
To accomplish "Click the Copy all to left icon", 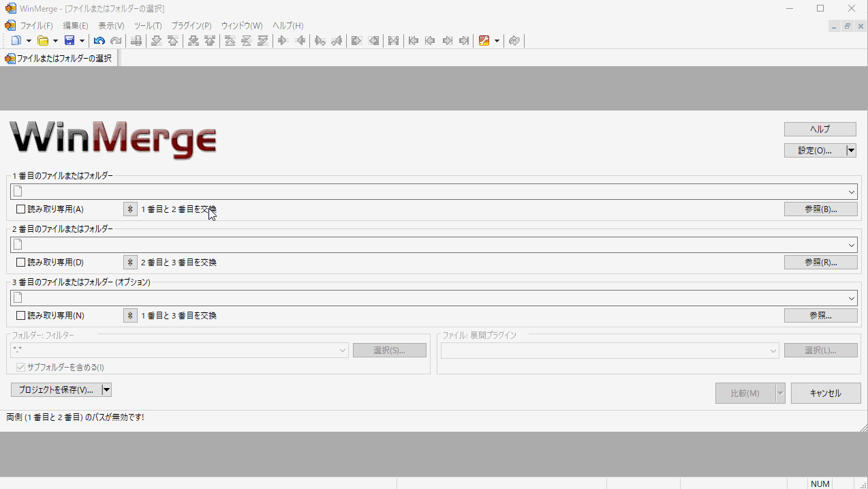I will (373, 41).
